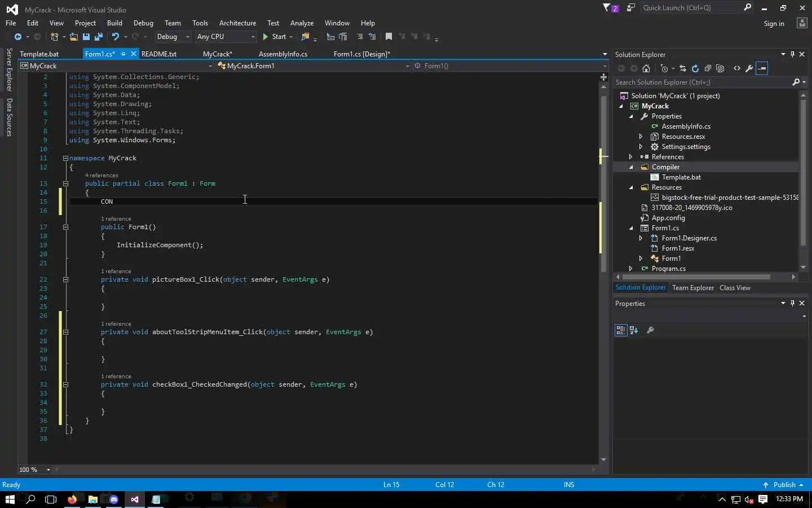The height and width of the screenshot is (508, 812).
Task: Click the Pending Changes Filter clock icon
Action: 664,68
